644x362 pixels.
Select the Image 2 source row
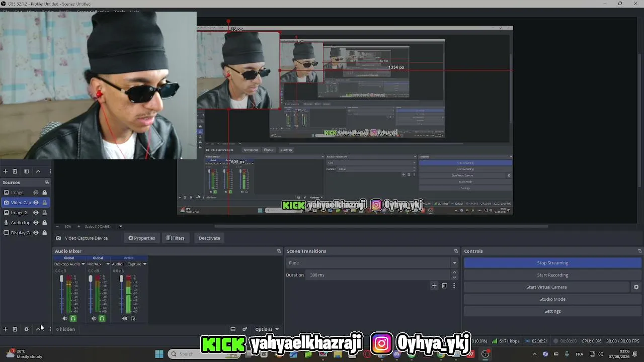pos(25,213)
